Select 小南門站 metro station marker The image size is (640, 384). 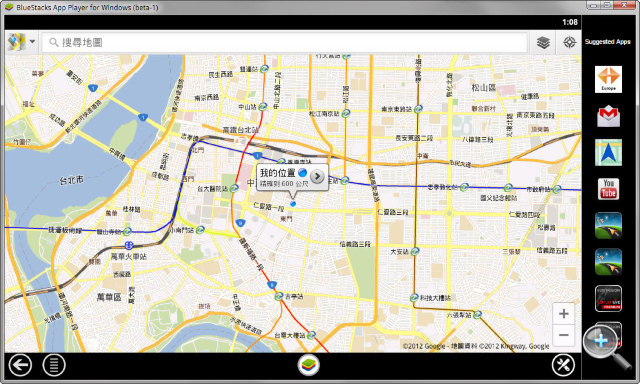click(200, 230)
